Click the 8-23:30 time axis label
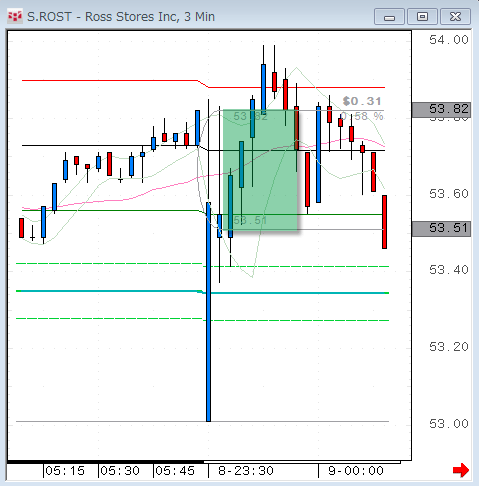479x486 pixels. pyautogui.click(x=246, y=471)
